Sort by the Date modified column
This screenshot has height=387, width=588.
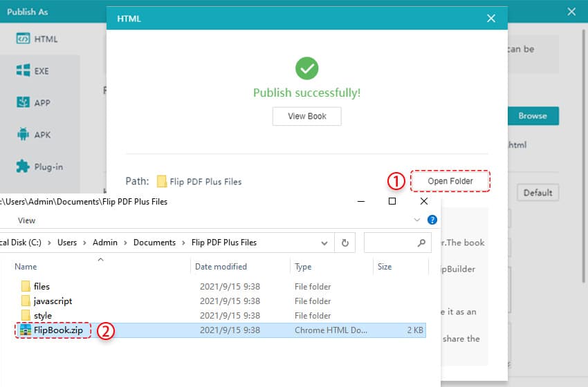pos(221,266)
